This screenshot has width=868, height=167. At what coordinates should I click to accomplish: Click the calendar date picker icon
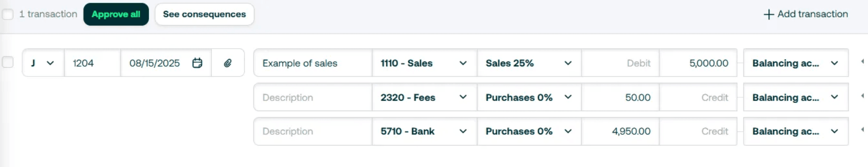pos(197,63)
